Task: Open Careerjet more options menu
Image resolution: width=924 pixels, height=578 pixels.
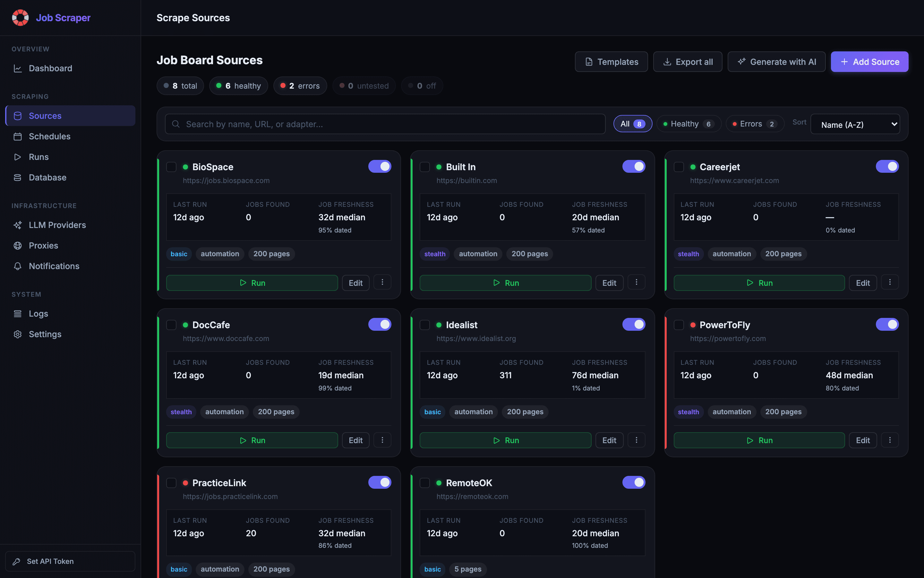Action: pyautogui.click(x=890, y=282)
